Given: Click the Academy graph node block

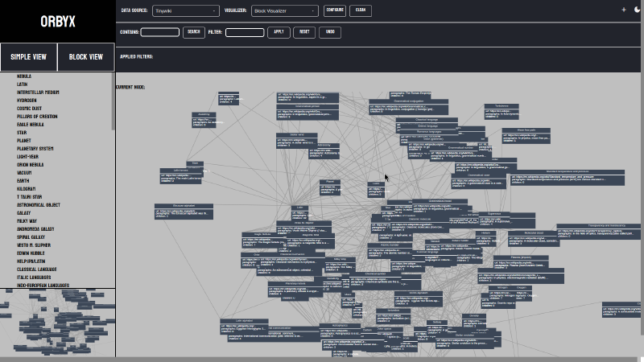Looking at the screenshot, I should point(204,120).
